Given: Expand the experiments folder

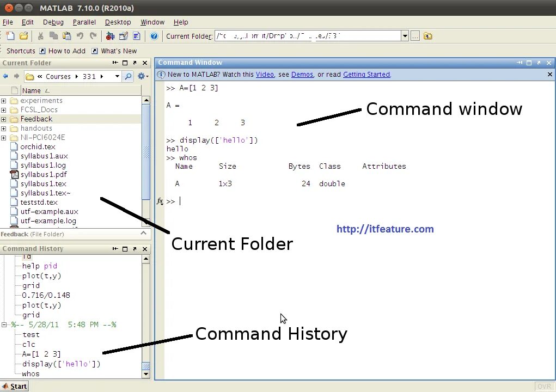Looking at the screenshot, I should [4, 101].
